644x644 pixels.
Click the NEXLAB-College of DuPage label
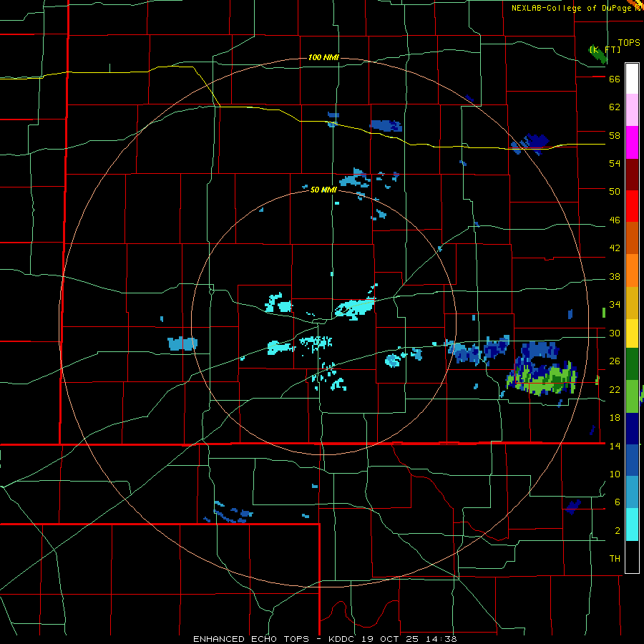coord(572,8)
